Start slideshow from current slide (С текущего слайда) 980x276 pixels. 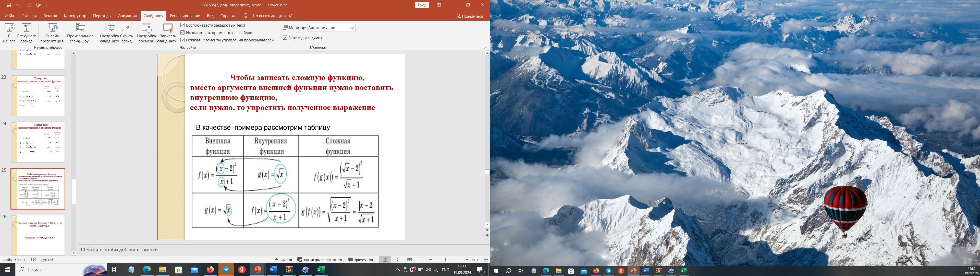point(27,33)
